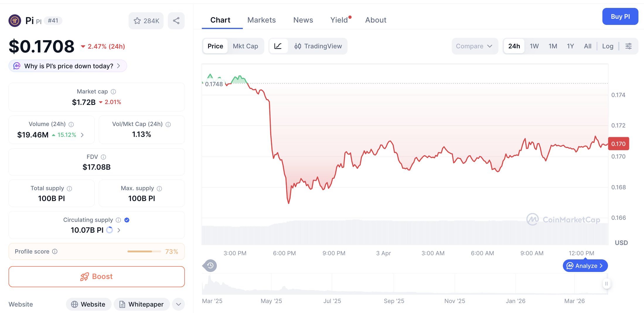
Task: Click the Buy PI button
Action: (620, 16)
